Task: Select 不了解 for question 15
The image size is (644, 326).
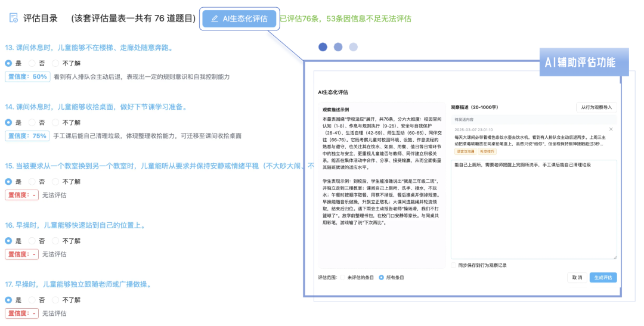Action: tap(55, 182)
